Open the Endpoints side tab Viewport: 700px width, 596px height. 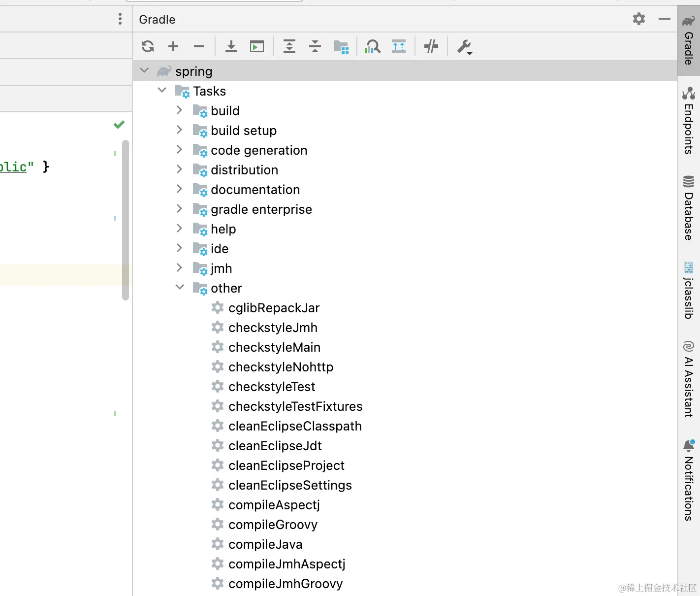tap(689, 121)
